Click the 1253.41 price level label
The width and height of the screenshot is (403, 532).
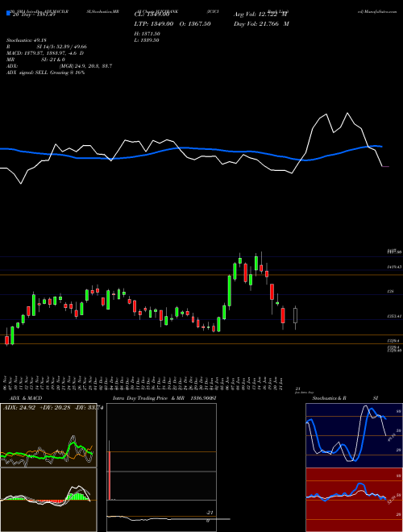pos(395,316)
